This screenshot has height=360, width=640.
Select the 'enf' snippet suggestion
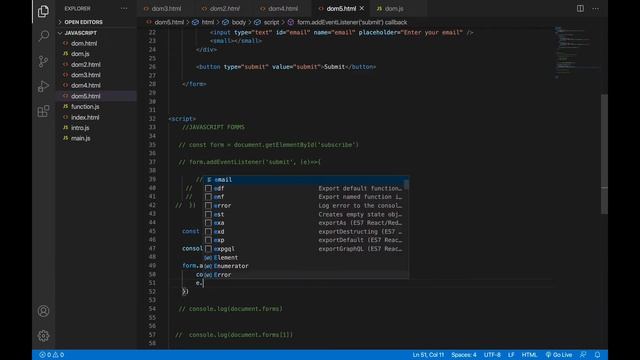click(306, 197)
